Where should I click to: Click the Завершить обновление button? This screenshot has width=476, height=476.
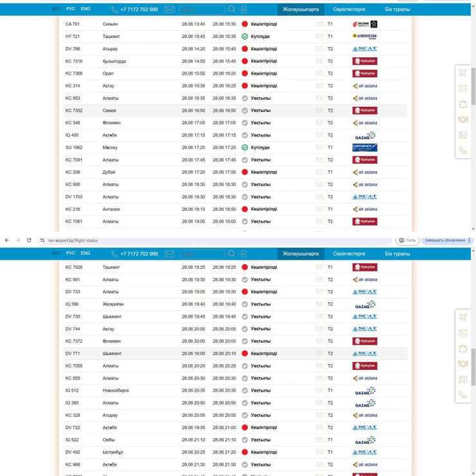tap(444, 240)
